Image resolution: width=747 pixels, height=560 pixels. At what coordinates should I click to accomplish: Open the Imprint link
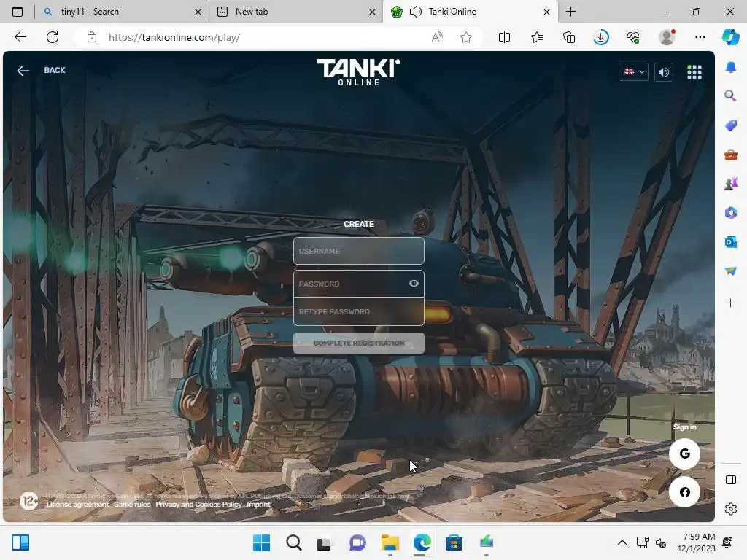258,505
